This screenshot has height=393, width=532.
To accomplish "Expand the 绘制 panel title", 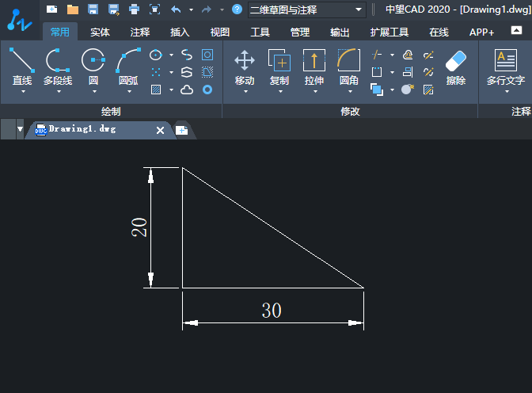I will click(111, 111).
